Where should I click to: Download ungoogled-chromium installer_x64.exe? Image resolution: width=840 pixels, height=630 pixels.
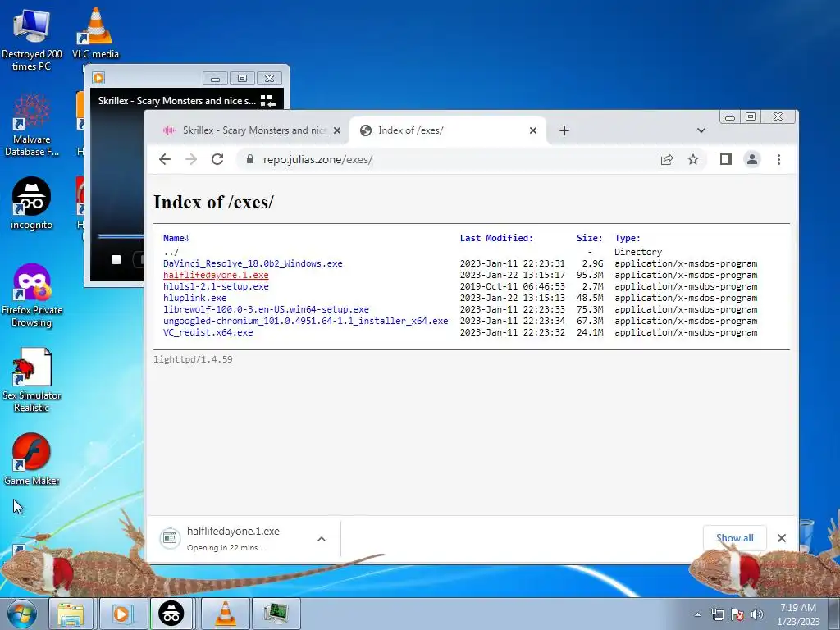pyautogui.click(x=306, y=321)
